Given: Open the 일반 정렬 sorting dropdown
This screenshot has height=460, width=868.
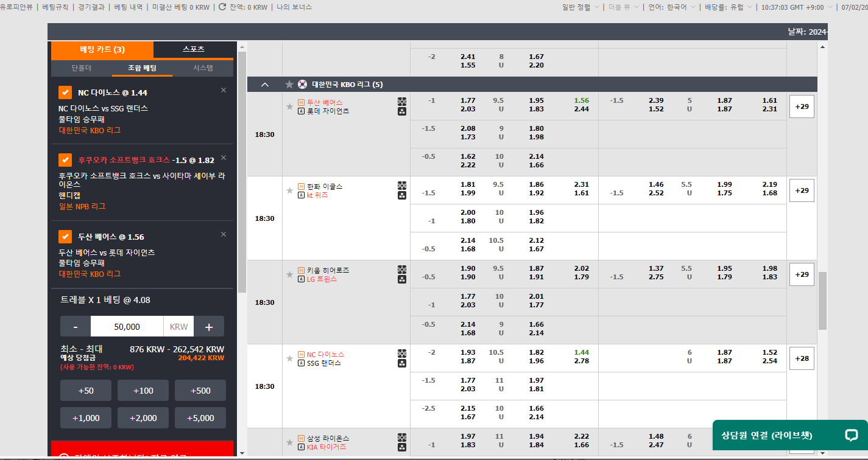Looking at the screenshot, I should click(580, 7).
